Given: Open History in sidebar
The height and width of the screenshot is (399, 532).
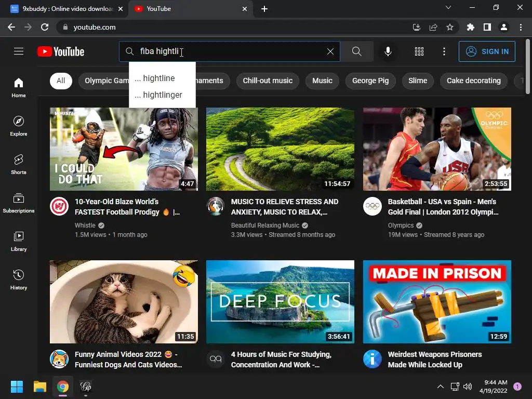Looking at the screenshot, I should (x=19, y=280).
